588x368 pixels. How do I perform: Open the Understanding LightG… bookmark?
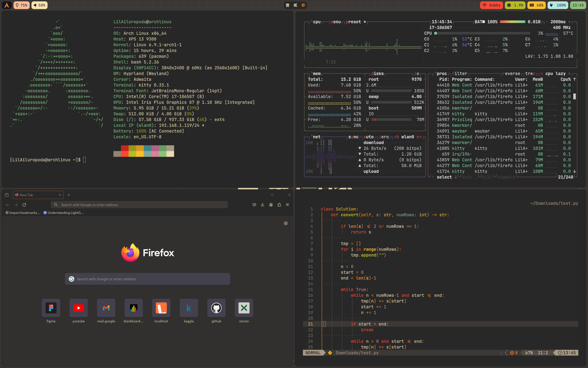point(64,213)
